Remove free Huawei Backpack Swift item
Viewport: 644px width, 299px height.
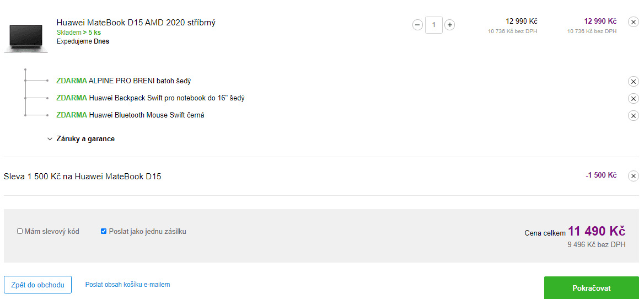(634, 99)
